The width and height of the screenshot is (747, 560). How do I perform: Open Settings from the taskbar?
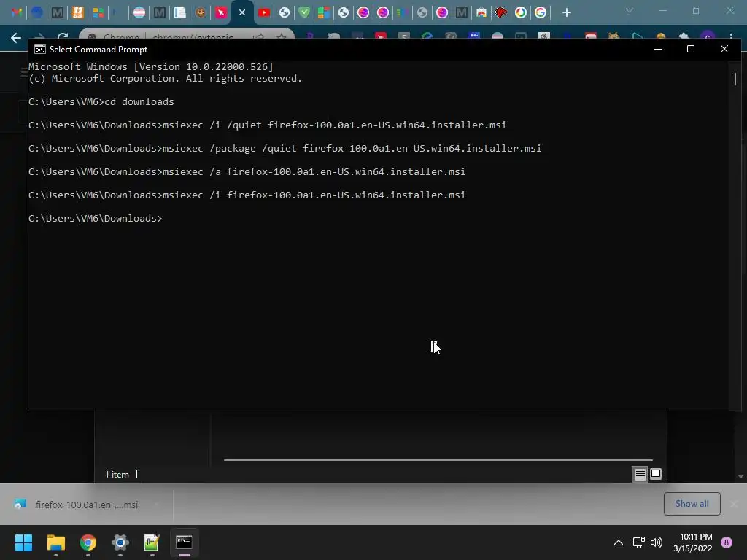pos(120,542)
